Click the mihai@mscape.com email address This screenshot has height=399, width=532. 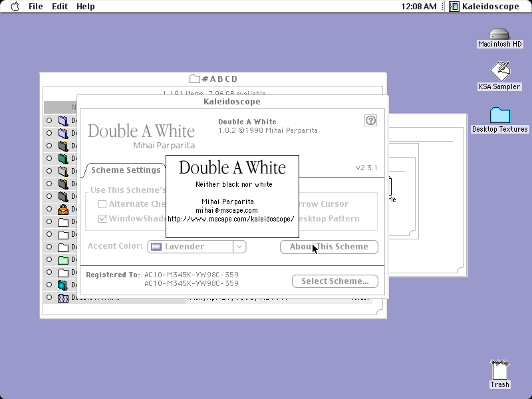click(x=227, y=210)
